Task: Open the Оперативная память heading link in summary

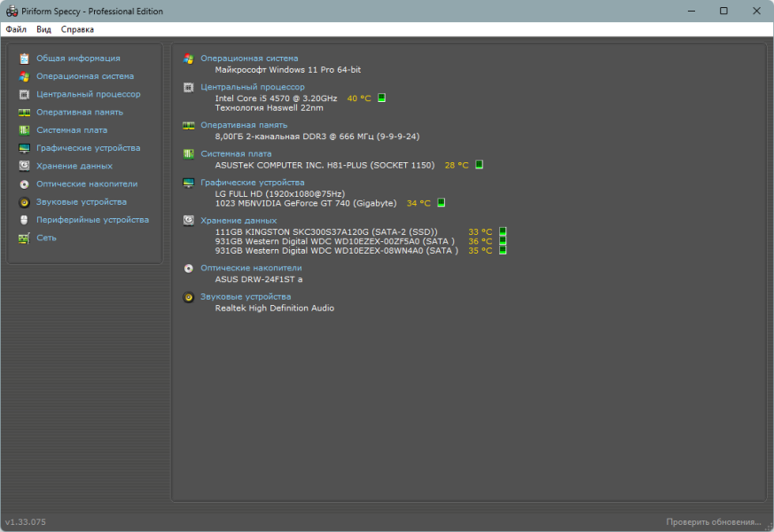Action: pos(244,125)
